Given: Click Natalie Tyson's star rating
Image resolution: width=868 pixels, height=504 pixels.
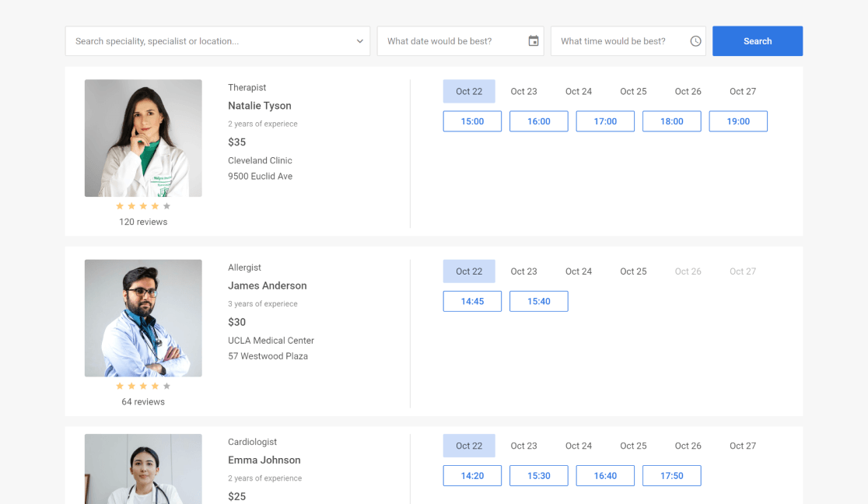Looking at the screenshot, I should click(x=143, y=206).
